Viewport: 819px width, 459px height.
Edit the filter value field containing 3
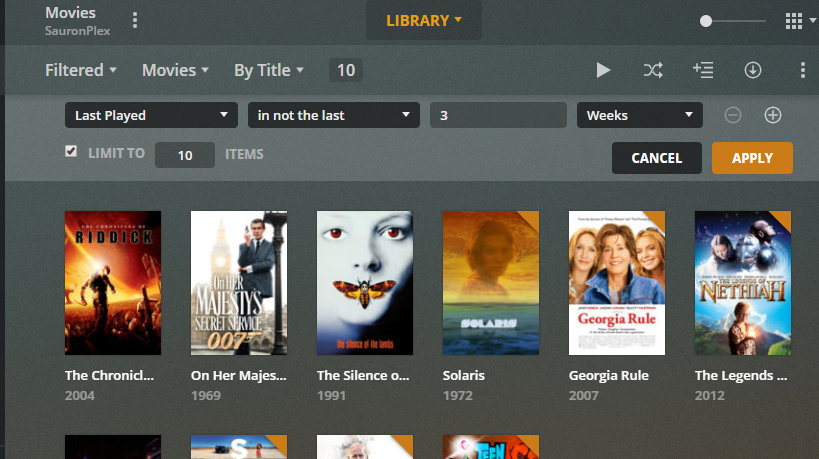pyautogui.click(x=498, y=115)
